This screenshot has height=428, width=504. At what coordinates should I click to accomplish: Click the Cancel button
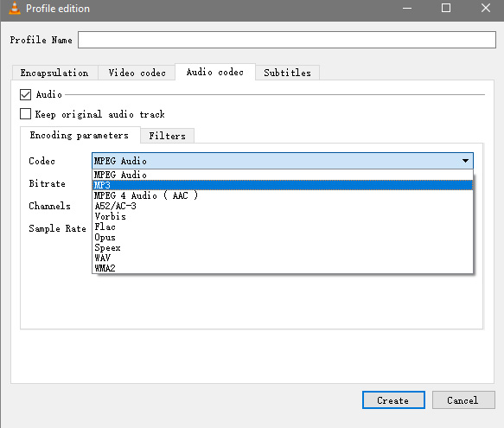pyautogui.click(x=463, y=400)
